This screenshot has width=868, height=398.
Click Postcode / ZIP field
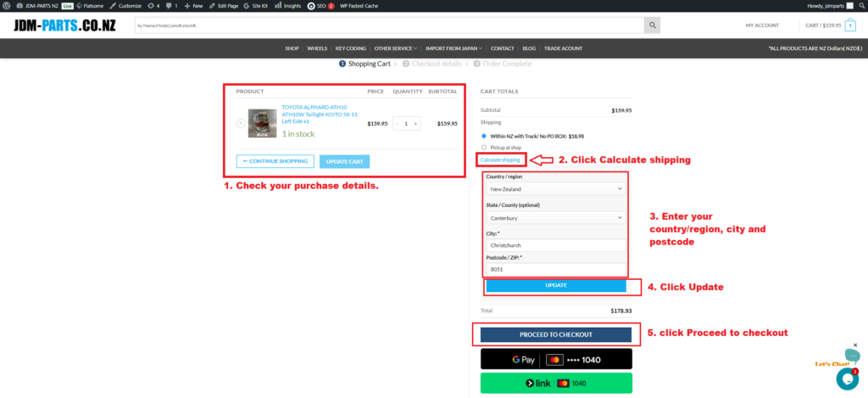click(556, 270)
